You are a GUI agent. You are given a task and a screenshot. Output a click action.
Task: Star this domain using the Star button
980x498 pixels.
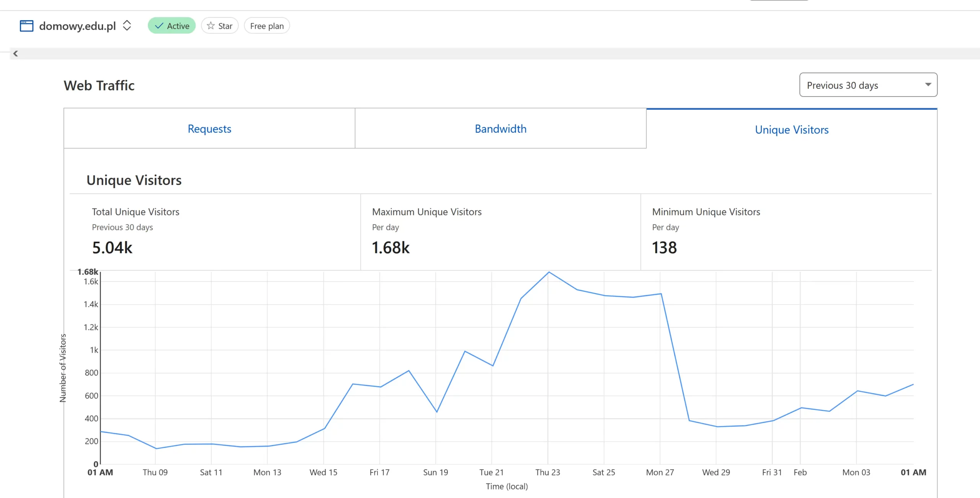click(x=220, y=26)
